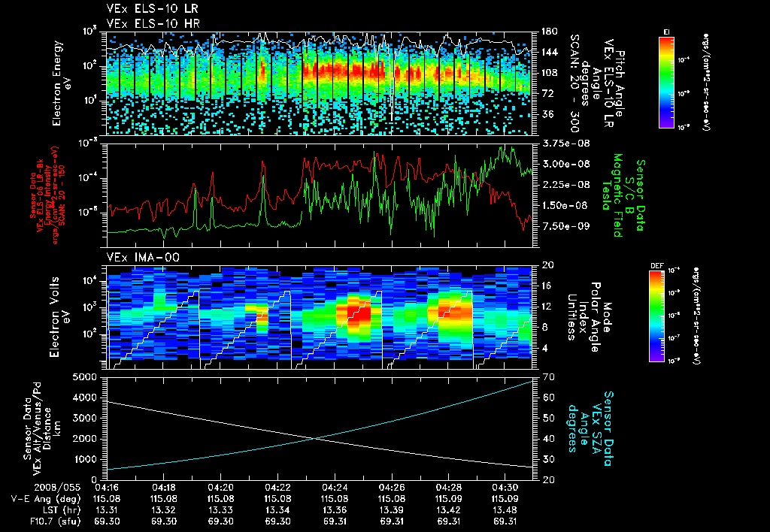Click the 04:16 time label
This screenshot has height=532, width=770.
point(107,488)
